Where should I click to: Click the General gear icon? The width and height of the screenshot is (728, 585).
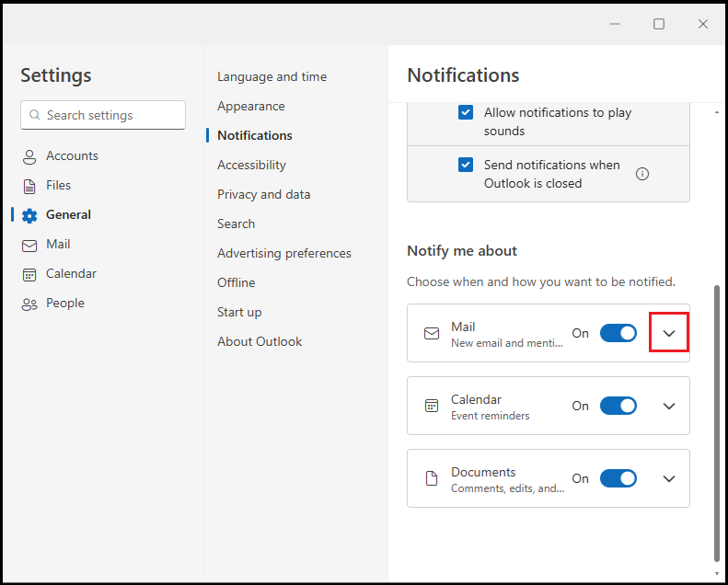coord(29,215)
